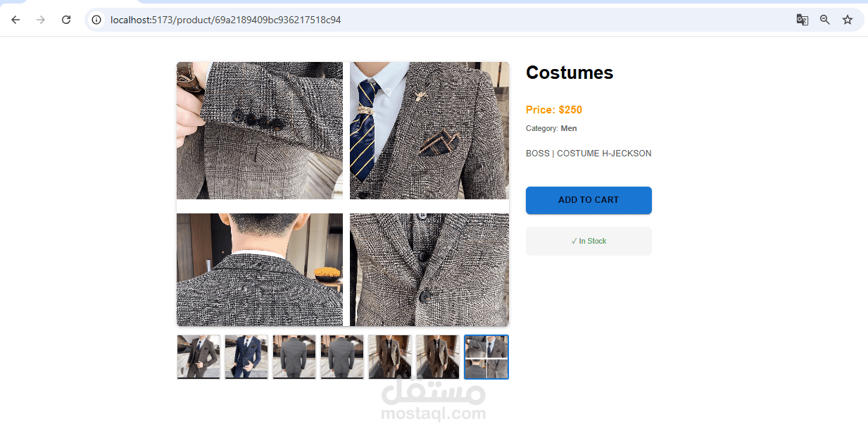
Task: Select the sixth thumbnail of brown vest suit
Action: coord(438,357)
